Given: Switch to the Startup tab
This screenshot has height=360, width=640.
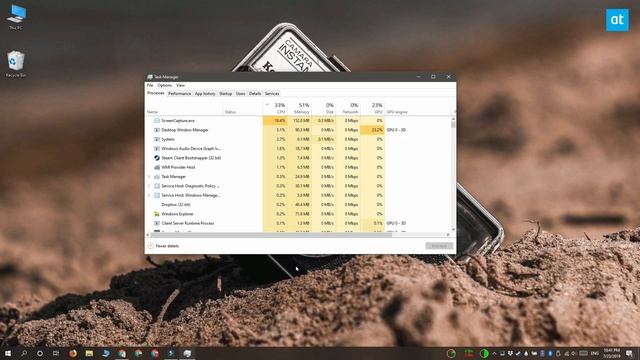Looking at the screenshot, I should click(x=225, y=93).
